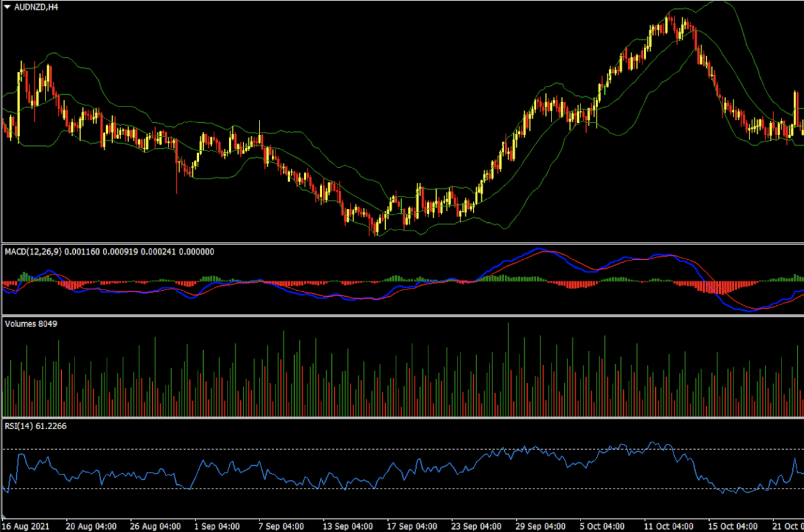Select the 11 Oct 04:00 time marker
Screen dimensions: 804x532
click(x=668, y=526)
